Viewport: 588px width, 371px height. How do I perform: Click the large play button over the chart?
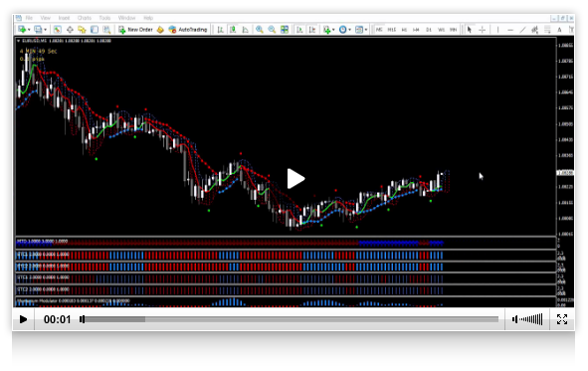pyautogui.click(x=295, y=179)
